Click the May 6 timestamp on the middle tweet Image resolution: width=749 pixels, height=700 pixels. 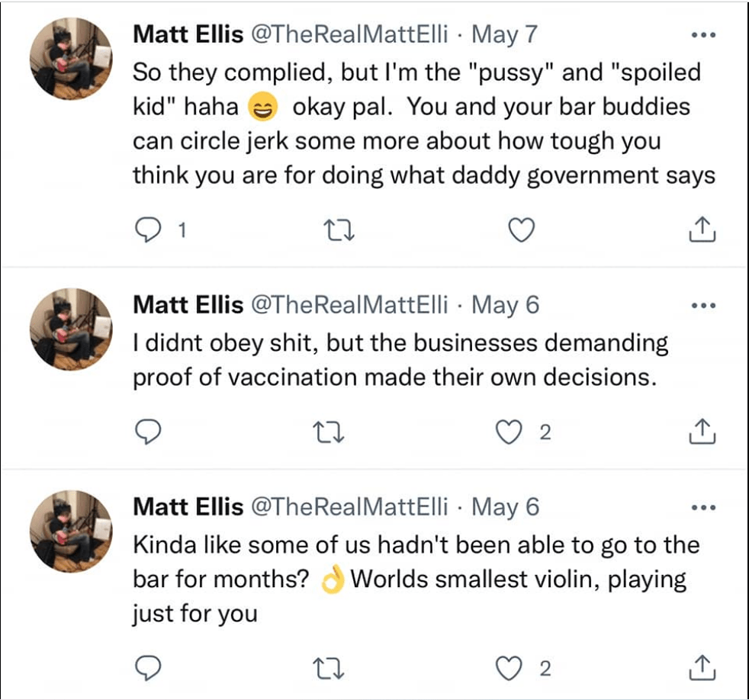click(506, 305)
